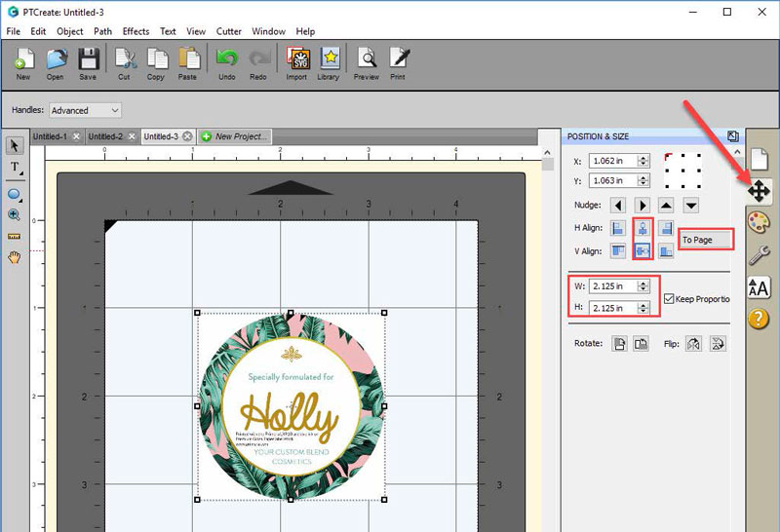The width and height of the screenshot is (780, 532).
Task: Expand the Handles Advanced dropdown
Action: [x=86, y=110]
